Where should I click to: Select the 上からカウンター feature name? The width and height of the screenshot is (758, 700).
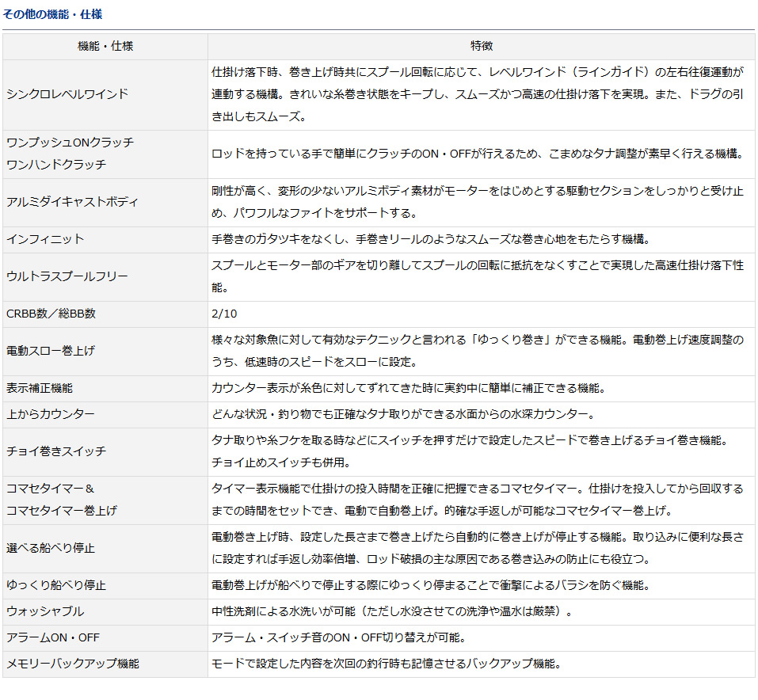point(51,414)
